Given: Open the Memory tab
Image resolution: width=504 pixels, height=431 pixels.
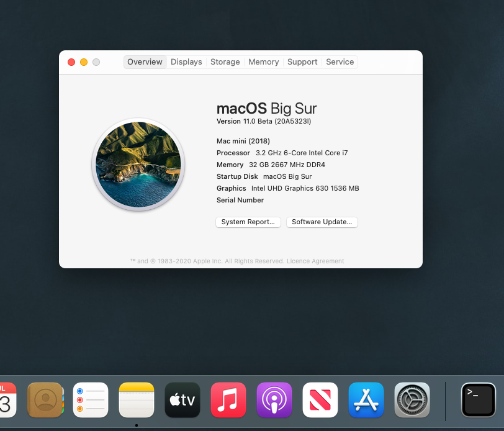Looking at the screenshot, I should (x=264, y=61).
